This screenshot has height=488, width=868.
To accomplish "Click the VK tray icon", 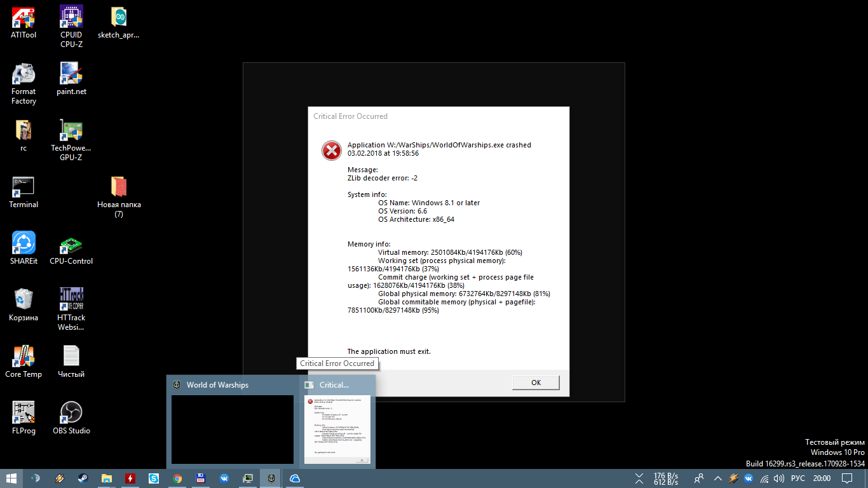I will click(x=749, y=478).
